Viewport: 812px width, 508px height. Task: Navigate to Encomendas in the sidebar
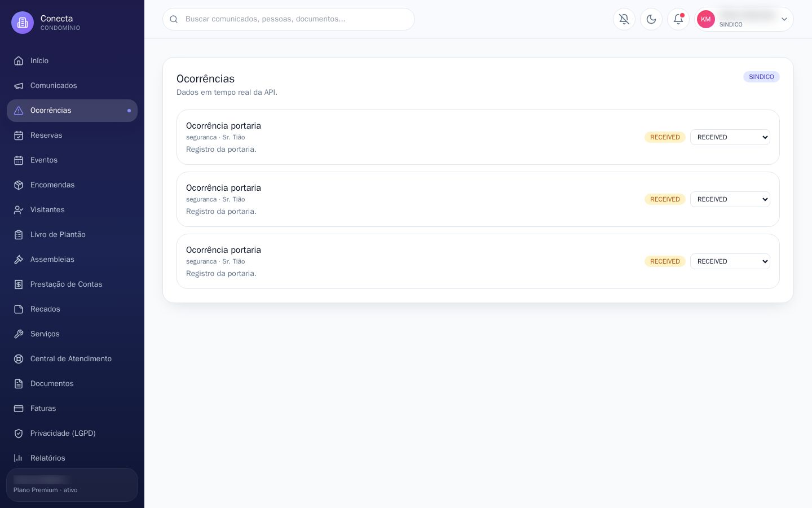coord(72,185)
